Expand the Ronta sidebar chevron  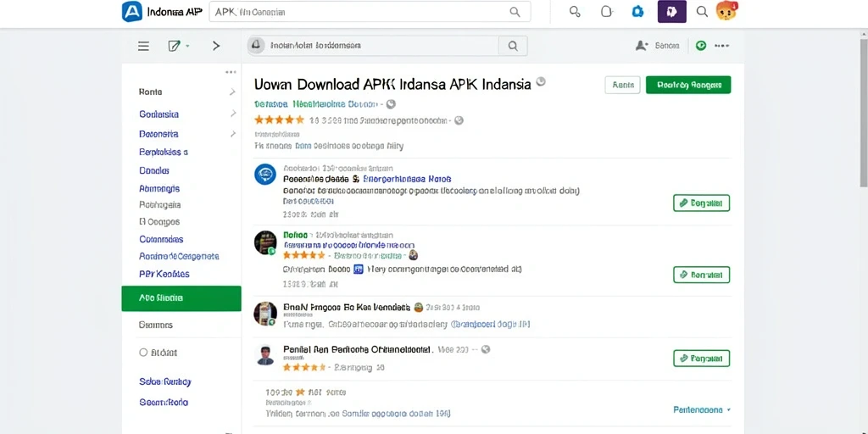(232, 92)
